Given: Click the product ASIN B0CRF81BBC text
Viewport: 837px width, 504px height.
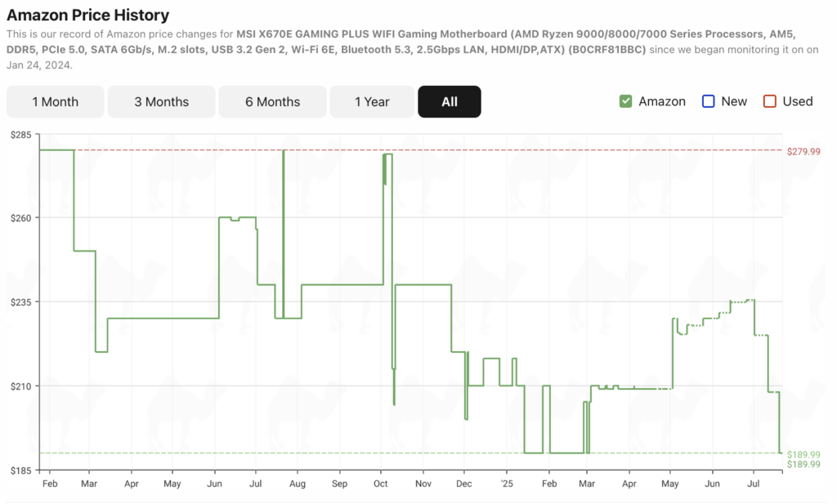Looking at the screenshot, I should pyautogui.click(x=607, y=50).
